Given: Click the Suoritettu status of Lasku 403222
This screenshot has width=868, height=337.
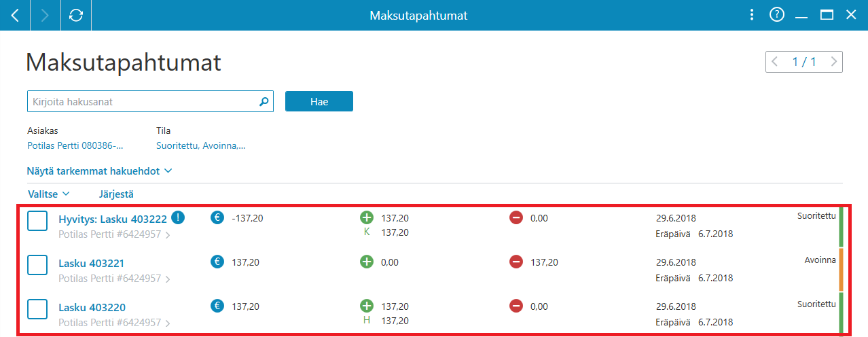Looking at the screenshot, I should click(816, 215).
